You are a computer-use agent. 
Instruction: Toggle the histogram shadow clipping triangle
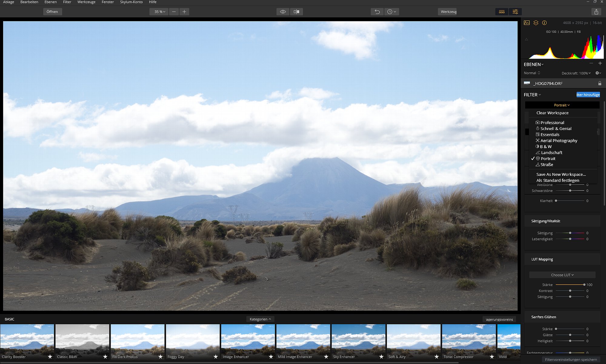pos(526,39)
